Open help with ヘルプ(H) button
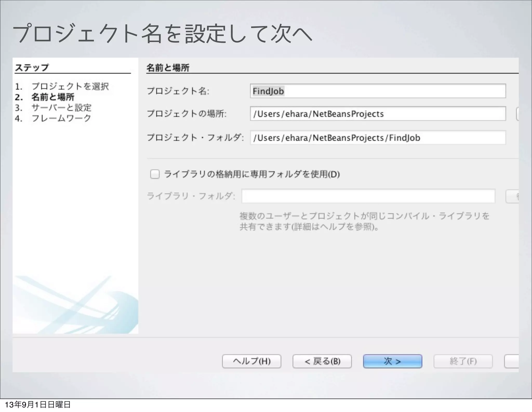The width and height of the screenshot is (532, 412). (252, 361)
